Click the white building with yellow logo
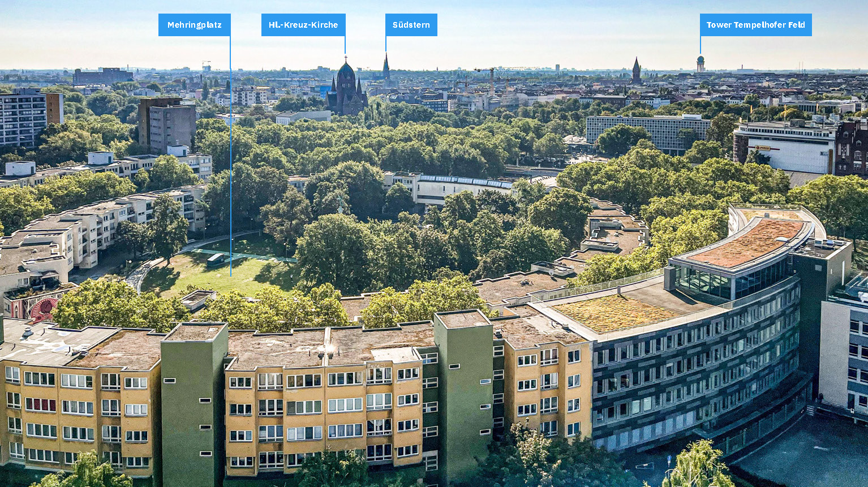Viewport: 868px width, 487px height. pyautogui.click(x=785, y=147)
